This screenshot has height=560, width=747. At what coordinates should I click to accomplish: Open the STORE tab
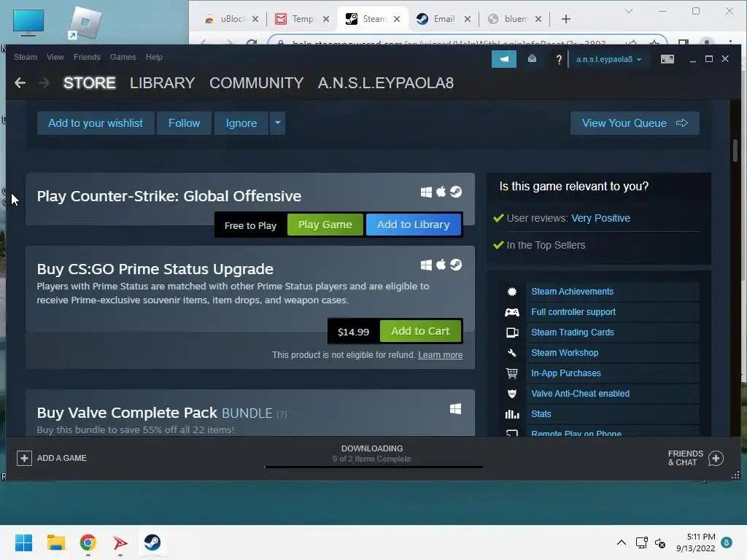point(90,83)
